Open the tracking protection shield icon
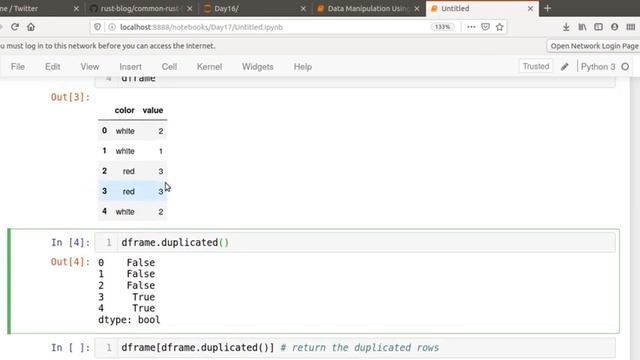This screenshot has height=360, width=640. click(x=97, y=27)
